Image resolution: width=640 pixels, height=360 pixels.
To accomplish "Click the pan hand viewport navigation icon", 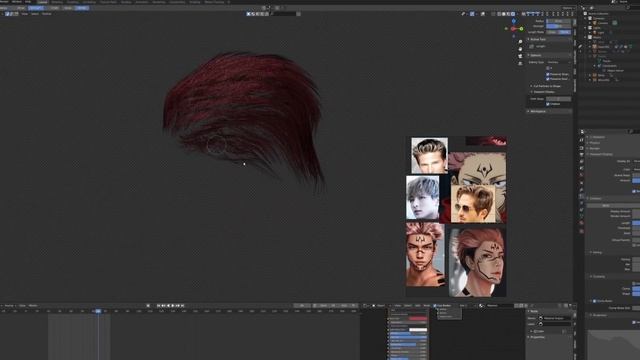I will tap(520, 49).
